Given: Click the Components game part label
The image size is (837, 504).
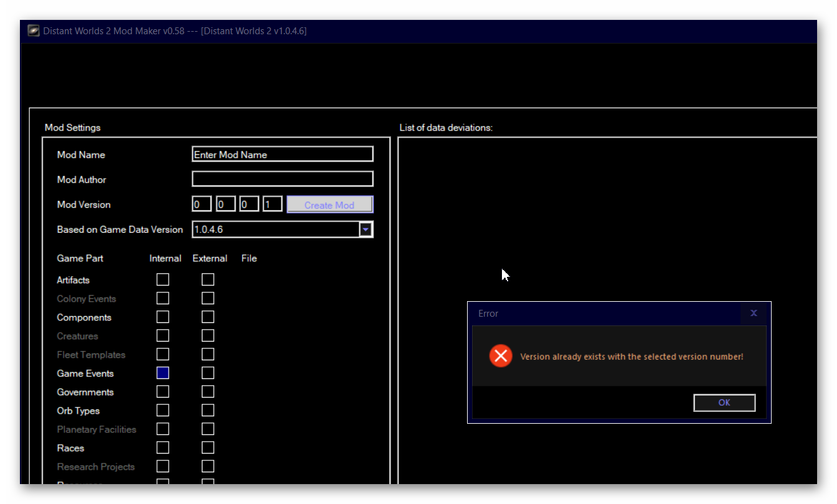Looking at the screenshot, I should tap(84, 317).
